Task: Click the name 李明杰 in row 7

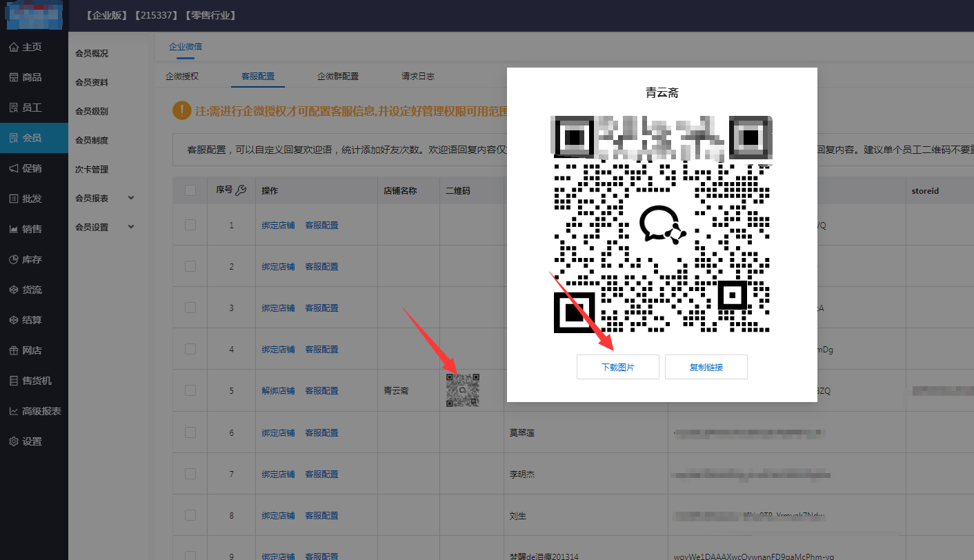Action: (x=522, y=474)
